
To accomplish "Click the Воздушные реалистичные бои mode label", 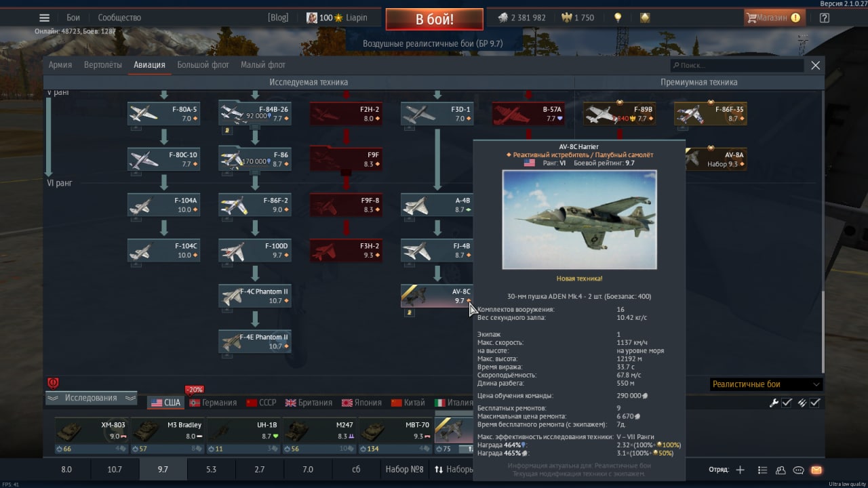I will (x=433, y=43).
